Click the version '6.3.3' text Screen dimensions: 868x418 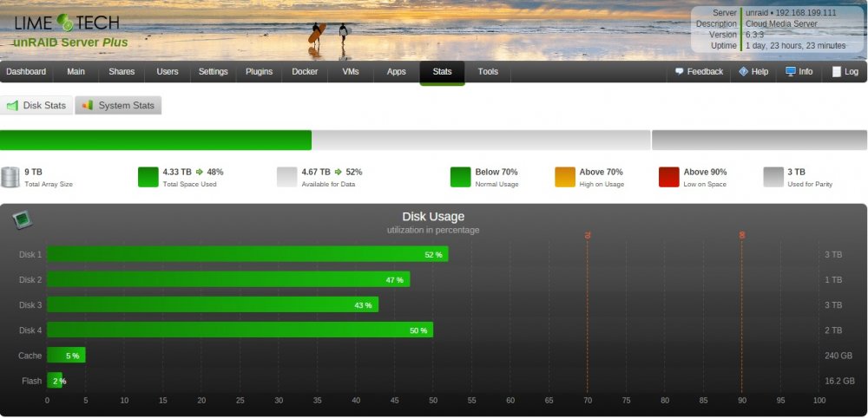pos(754,35)
